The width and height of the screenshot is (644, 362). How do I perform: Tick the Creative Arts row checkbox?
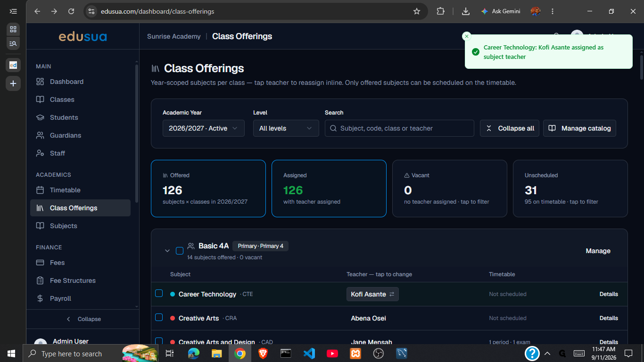(x=159, y=317)
